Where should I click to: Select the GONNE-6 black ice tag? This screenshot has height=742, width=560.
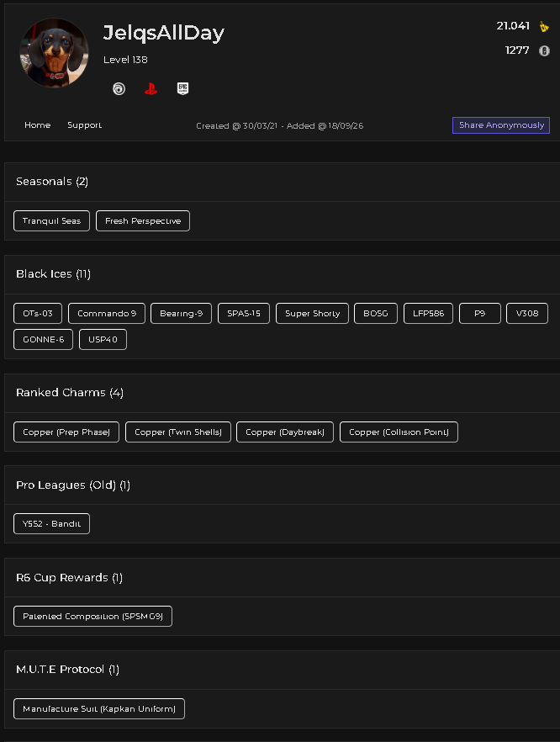point(44,339)
